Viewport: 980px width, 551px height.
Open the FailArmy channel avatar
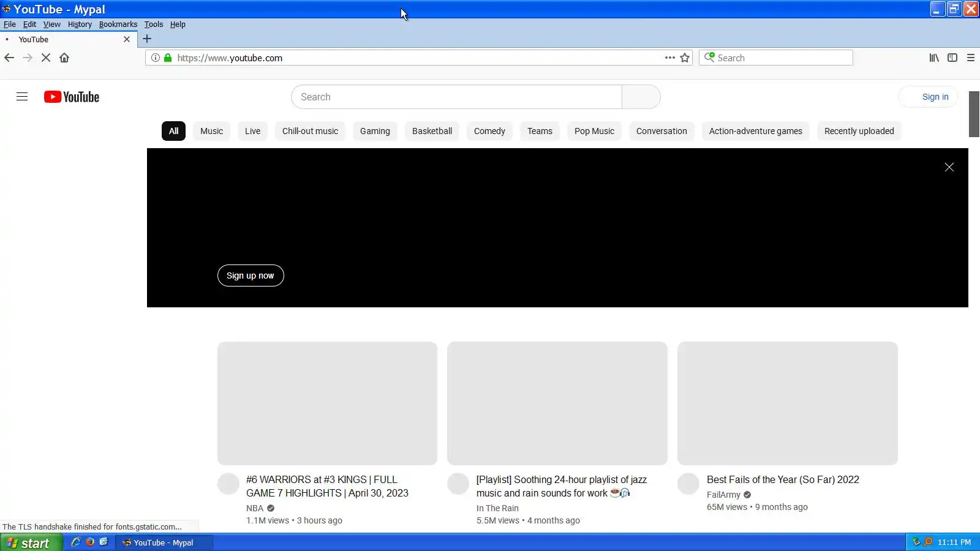pyautogui.click(x=688, y=484)
